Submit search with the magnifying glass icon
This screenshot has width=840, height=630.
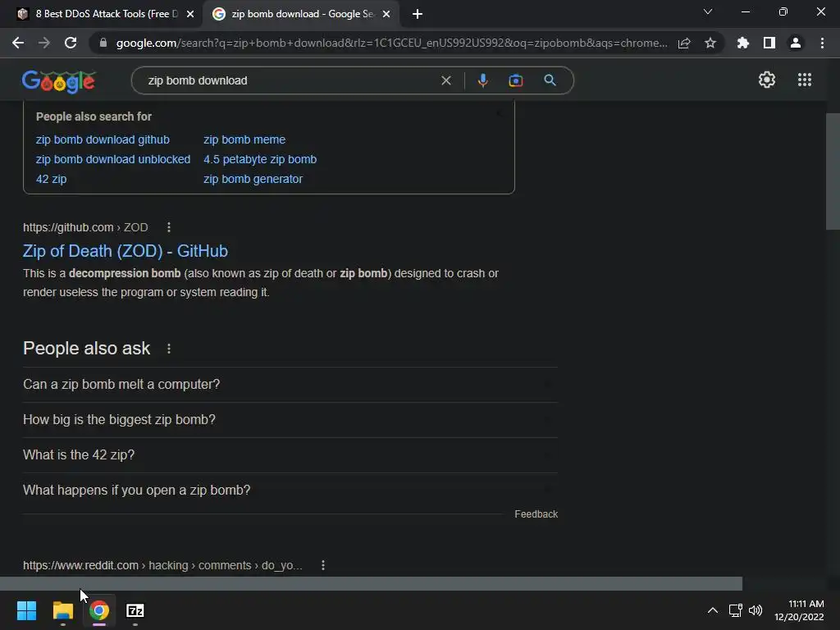(x=550, y=80)
